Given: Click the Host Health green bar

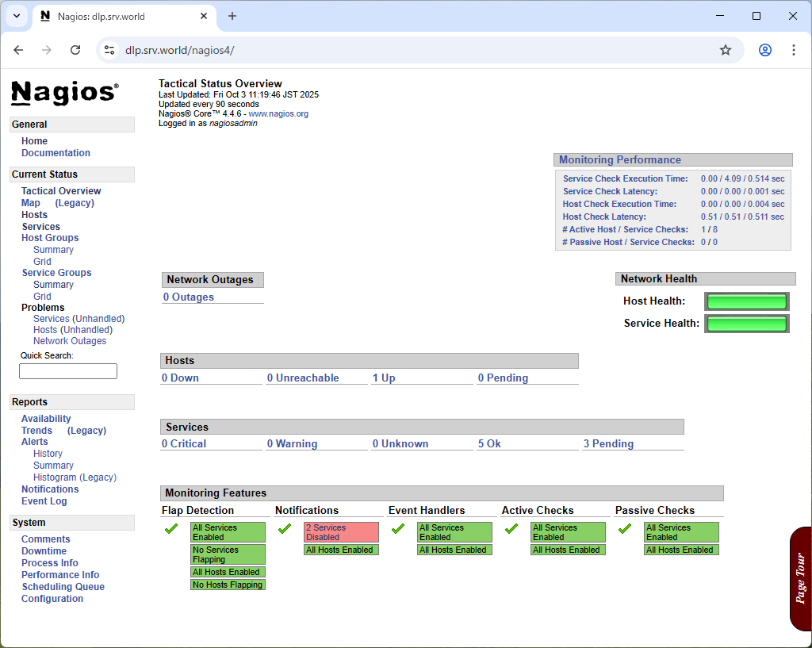Looking at the screenshot, I should click(x=747, y=301).
